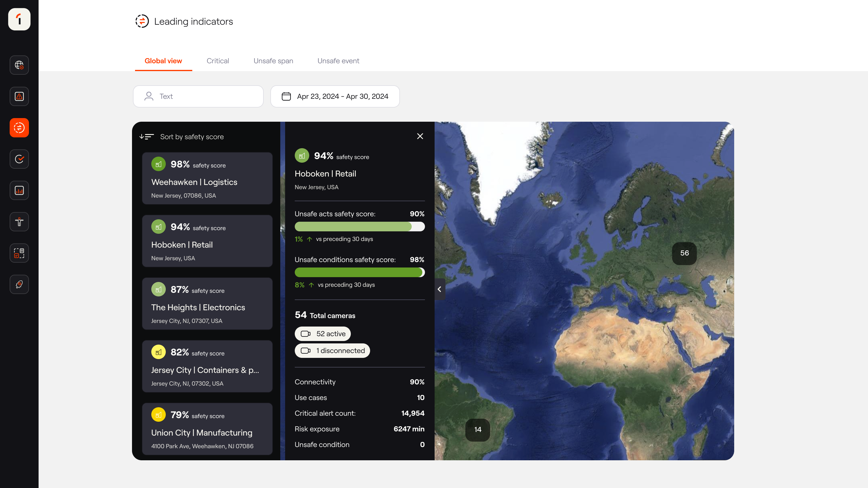Viewport: 868px width, 488px height.
Task: Click the sort by safety score control
Action: (182, 137)
